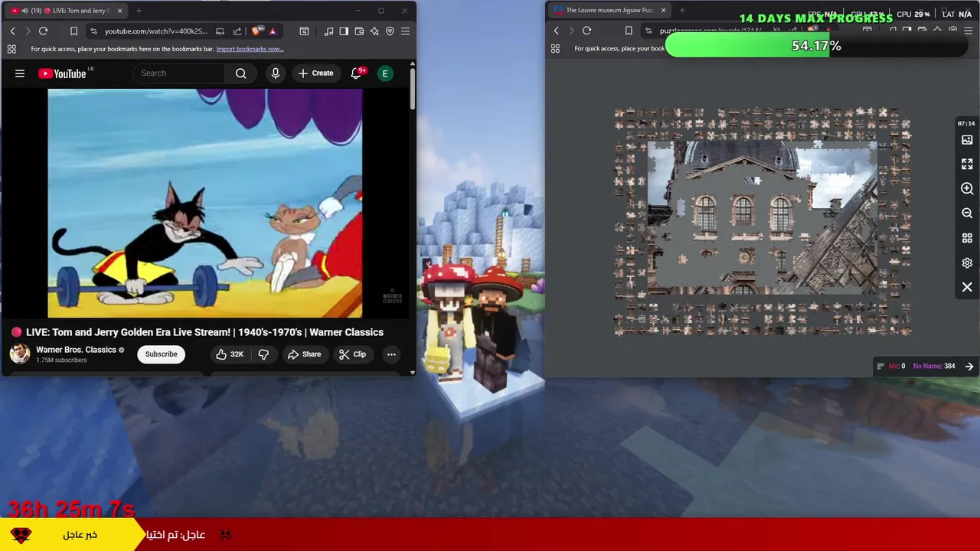Click the arrow next to No Name: 384
The height and width of the screenshot is (551, 980).
coord(969,367)
